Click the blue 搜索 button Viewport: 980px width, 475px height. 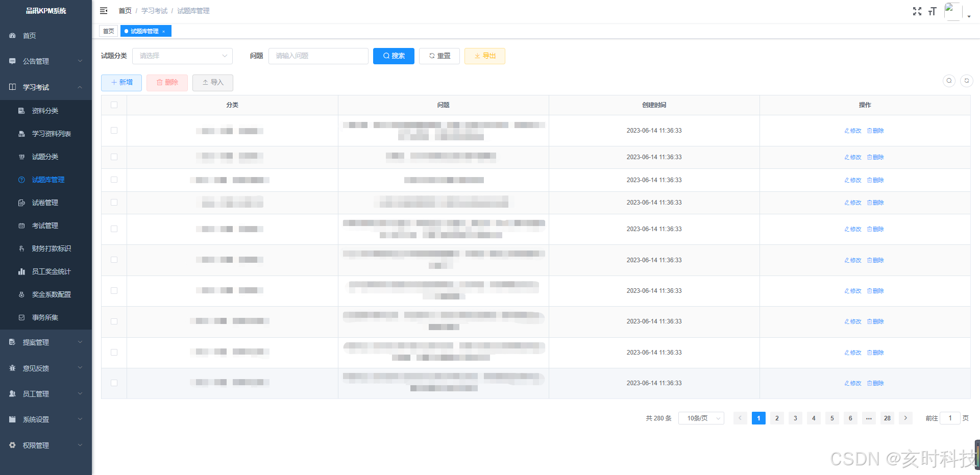(x=394, y=56)
